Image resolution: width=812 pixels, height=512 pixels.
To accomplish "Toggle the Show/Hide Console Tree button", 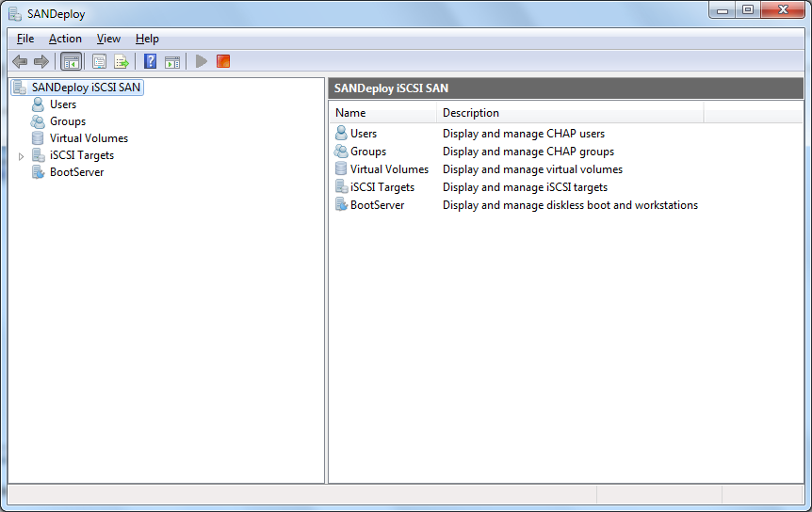I will point(71,61).
